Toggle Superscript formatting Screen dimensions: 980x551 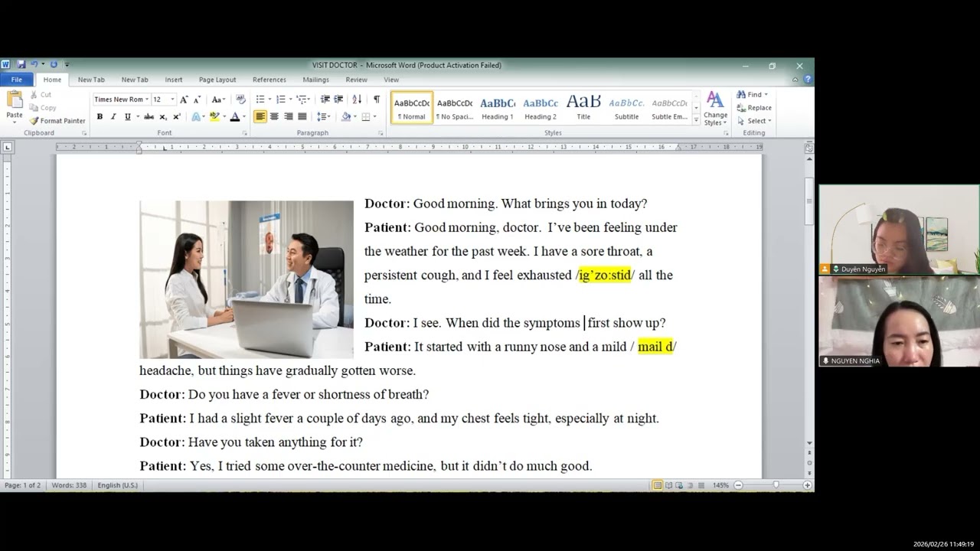[176, 117]
